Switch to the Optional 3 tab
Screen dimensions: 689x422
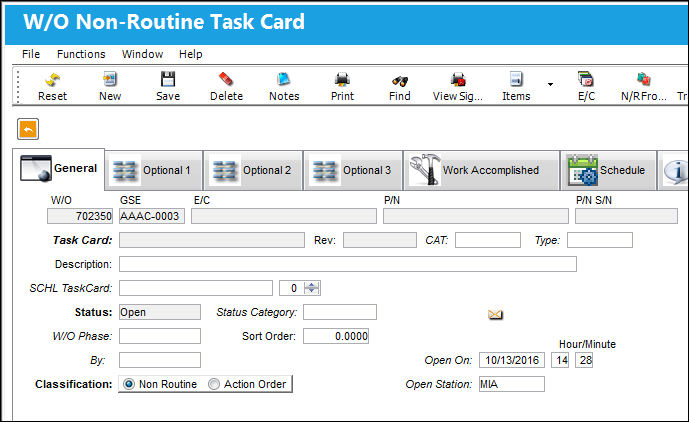point(353,171)
